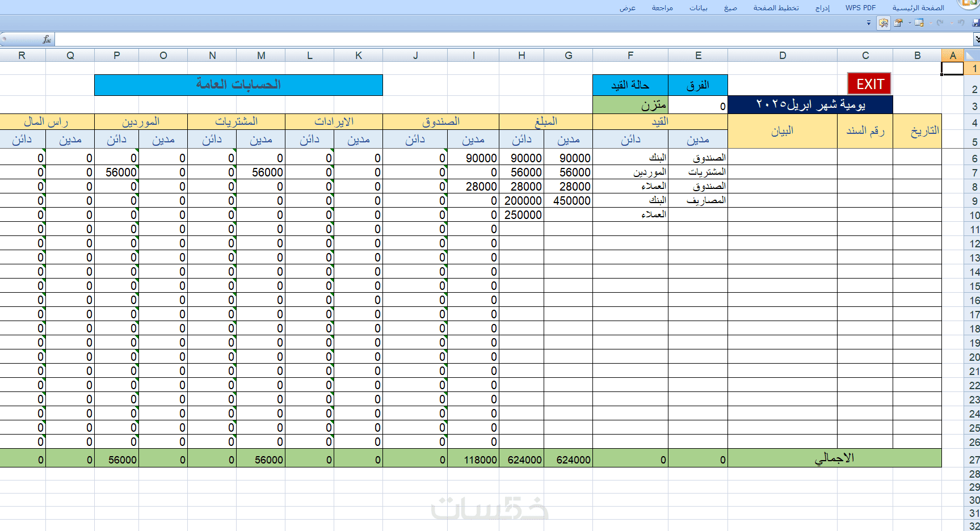Select the البنك cell in row 6
This screenshot has height=531, width=980.
pyautogui.click(x=630, y=158)
